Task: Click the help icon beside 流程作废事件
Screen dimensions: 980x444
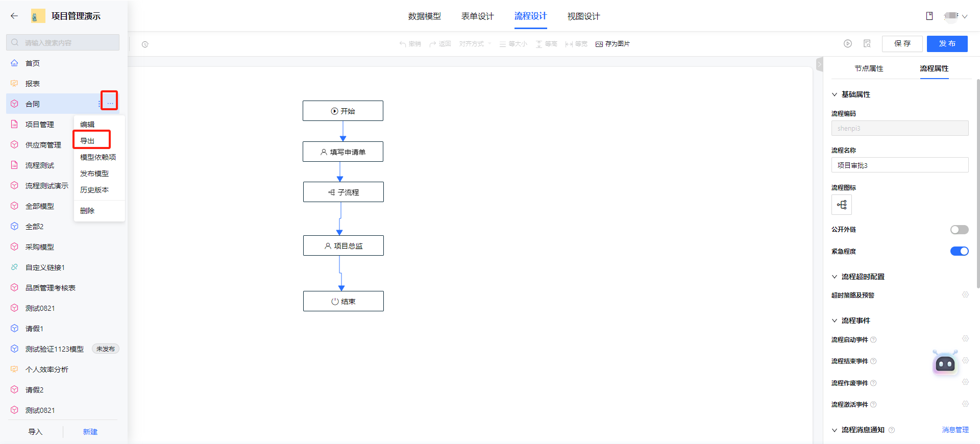Action: point(873,383)
